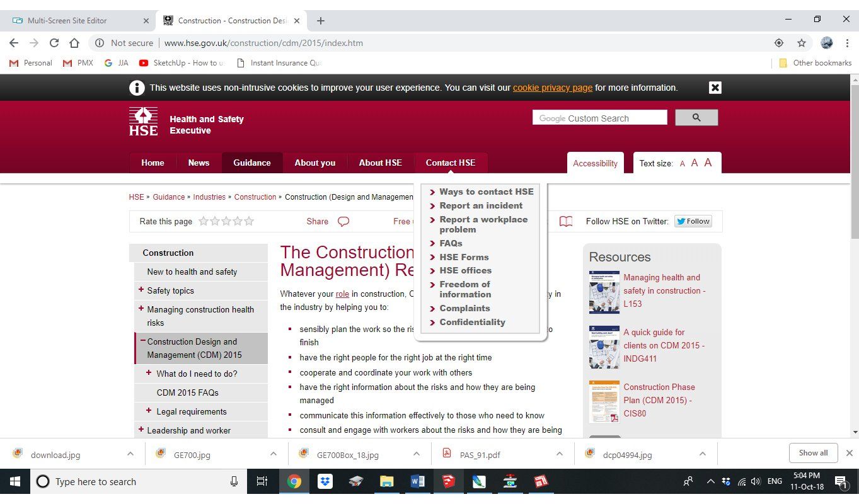This screenshot has height=504, width=859.
Task: Open Dropbox from the taskbar
Action: (x=325, y=481)
